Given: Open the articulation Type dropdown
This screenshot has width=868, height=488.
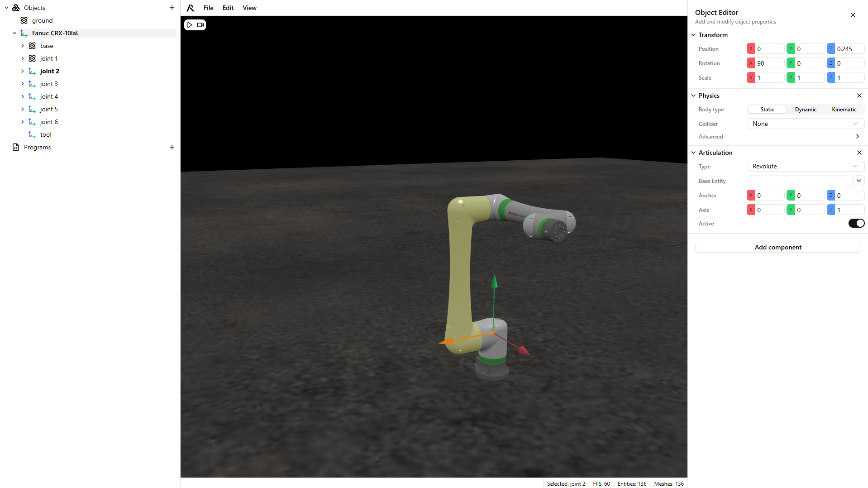Looking at the screenshot, I should tap(805, 166).
